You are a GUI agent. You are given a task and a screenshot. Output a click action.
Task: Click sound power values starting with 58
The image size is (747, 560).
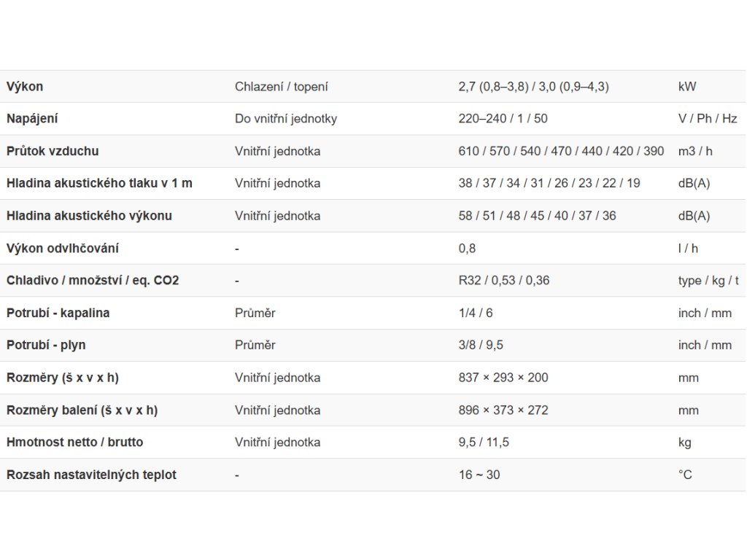click(x=537, y=217)
